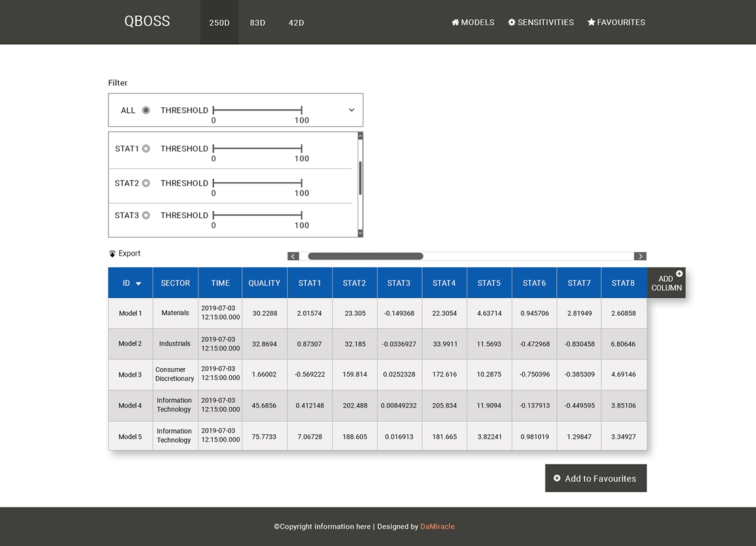The image size is (756, 546).
Task: Click the STAT2 threshold slider
Action: 258,183
